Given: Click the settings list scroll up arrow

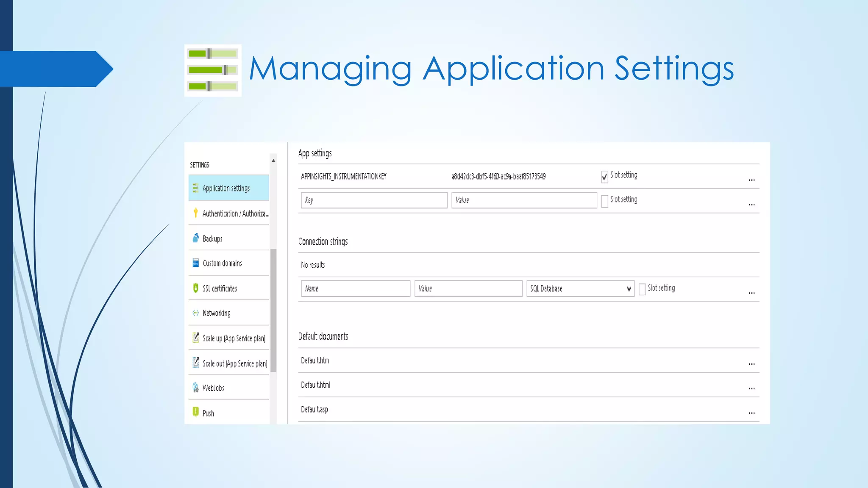Looking at the screenshot, I should 273,160.
